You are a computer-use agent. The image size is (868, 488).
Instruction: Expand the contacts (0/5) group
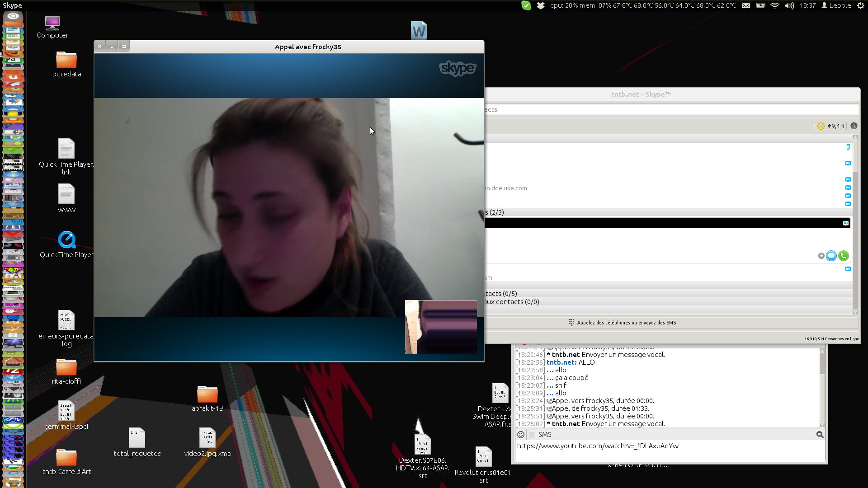[x=501, y=294]
